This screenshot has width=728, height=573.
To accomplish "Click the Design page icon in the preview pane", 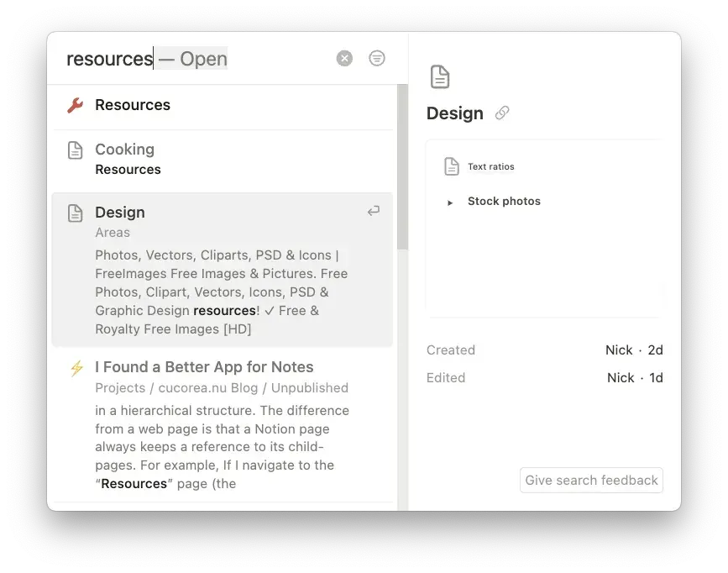I will coord(440,76).
